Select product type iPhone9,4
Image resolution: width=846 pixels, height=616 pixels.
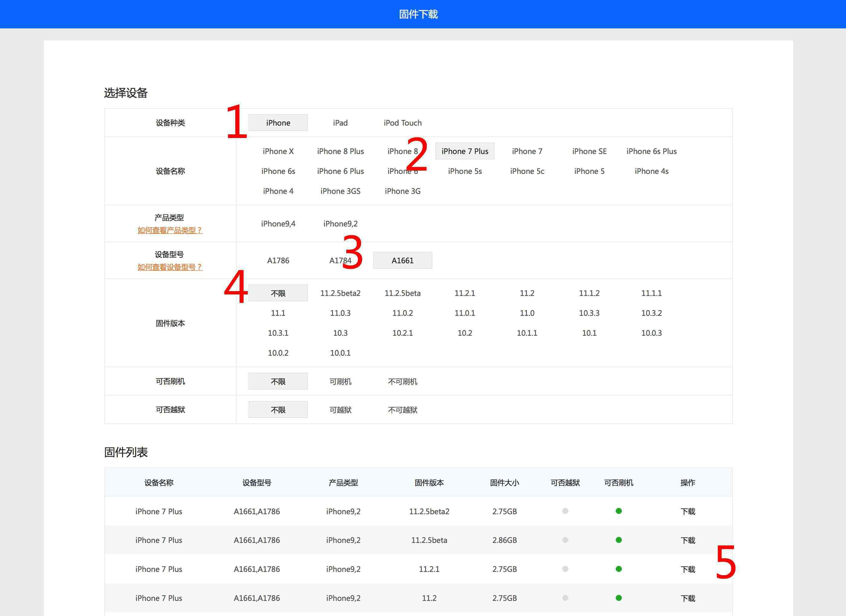(278, 223)
